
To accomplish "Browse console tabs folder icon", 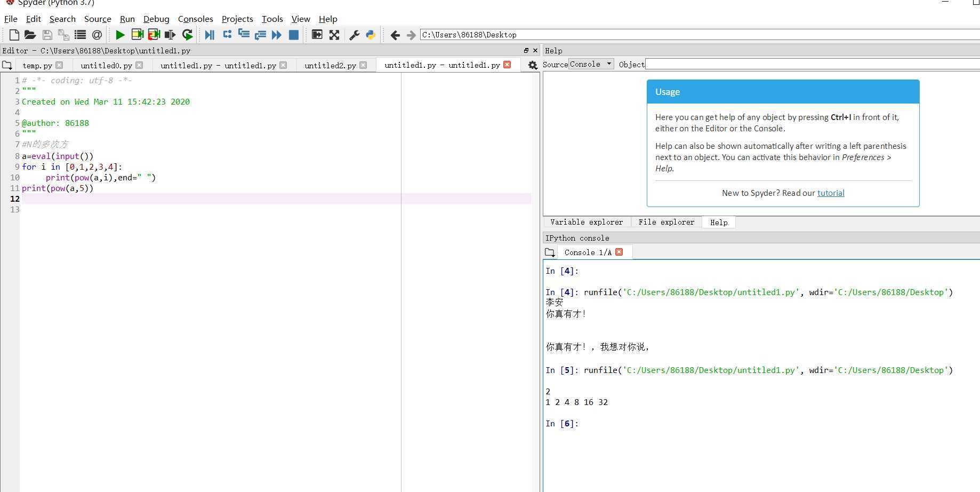I will (x=550, y=252).
